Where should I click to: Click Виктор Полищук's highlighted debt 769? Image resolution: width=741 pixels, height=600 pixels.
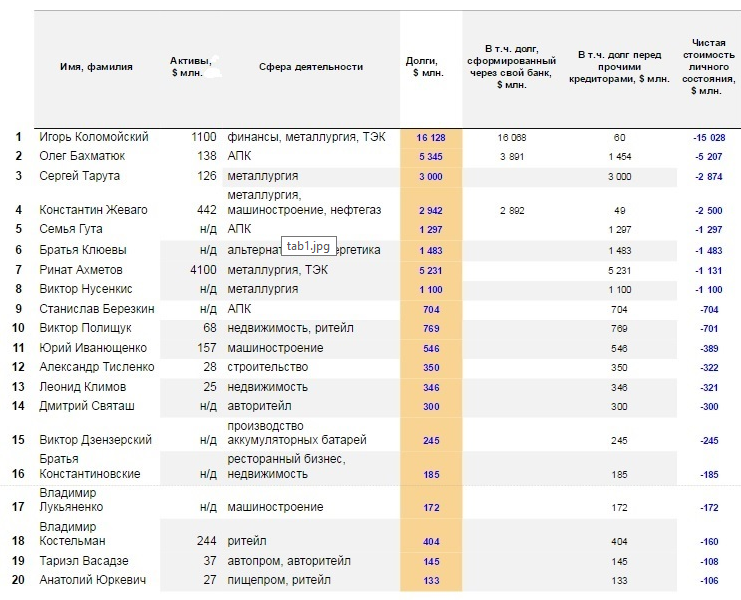tap(431, 329)
